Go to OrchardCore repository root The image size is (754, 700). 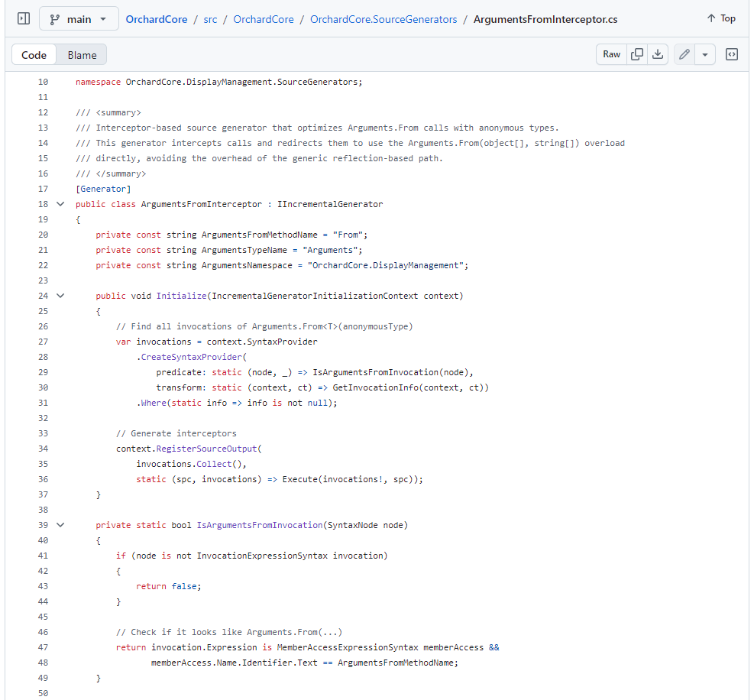click(157, 19)
